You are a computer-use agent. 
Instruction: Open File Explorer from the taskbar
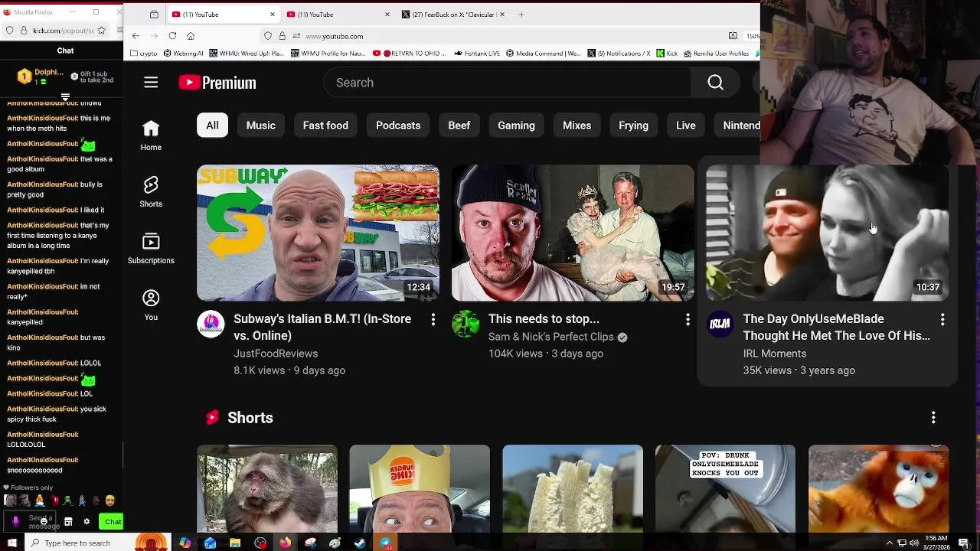point(235,543)
